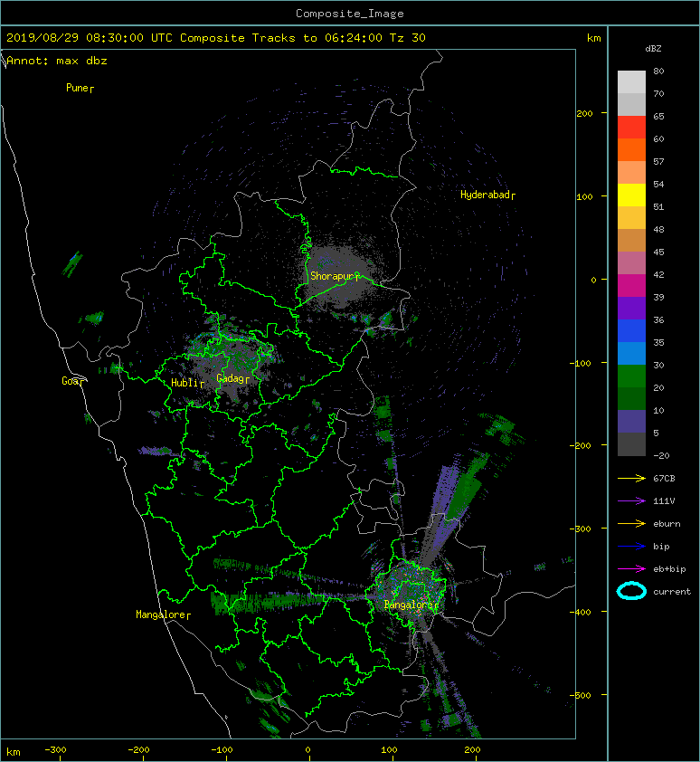This screenshot has height=762, width=700.
Task: Click the orange 60 dBZ swatch
Action: coord(631,149)
